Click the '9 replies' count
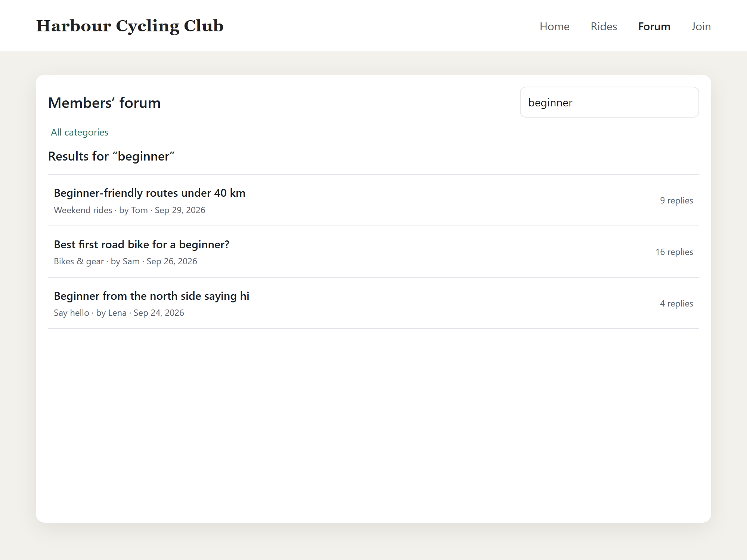This screenshot has width=747, height=560. pos(676,200)
